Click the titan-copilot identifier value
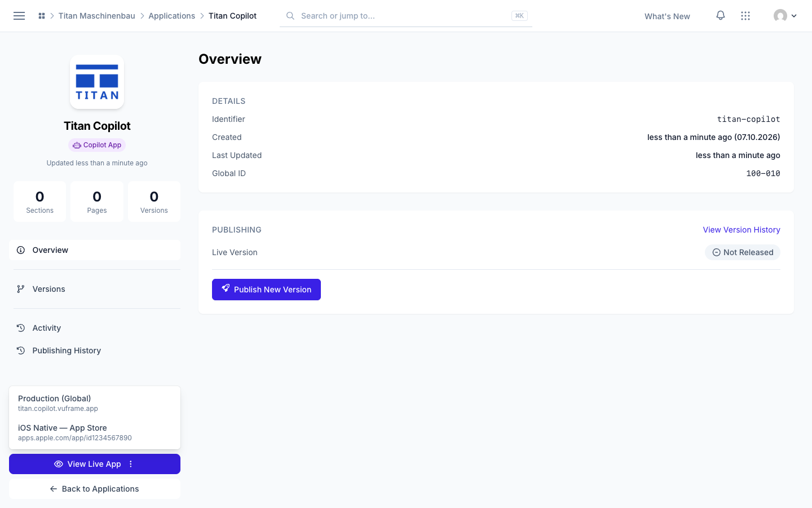Viewport: 812px width, 508px height. pos(748,119)
